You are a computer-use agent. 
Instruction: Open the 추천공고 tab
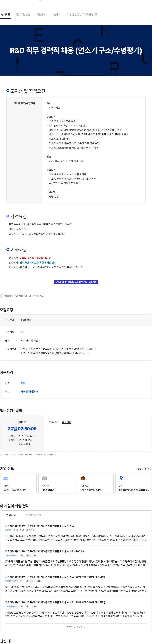point(56,15)
